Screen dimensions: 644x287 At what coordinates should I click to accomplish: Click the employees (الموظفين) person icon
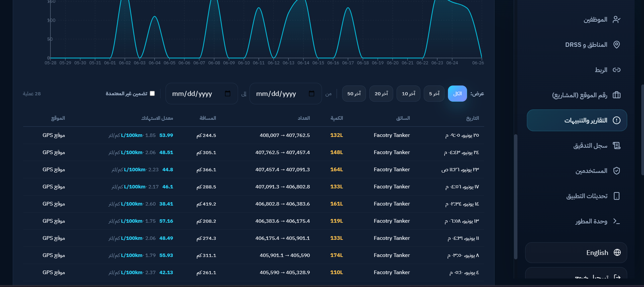point(616,19)
